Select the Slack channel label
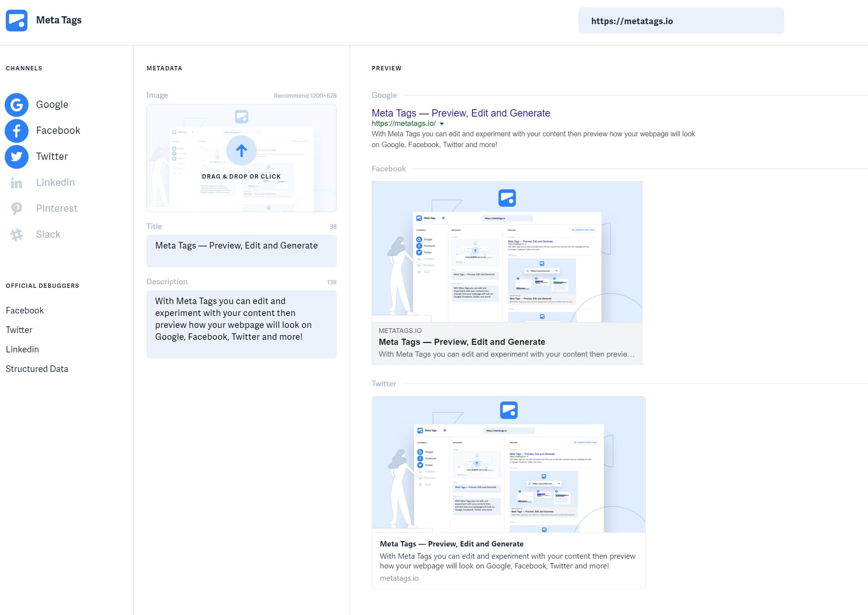 point(48,234)
